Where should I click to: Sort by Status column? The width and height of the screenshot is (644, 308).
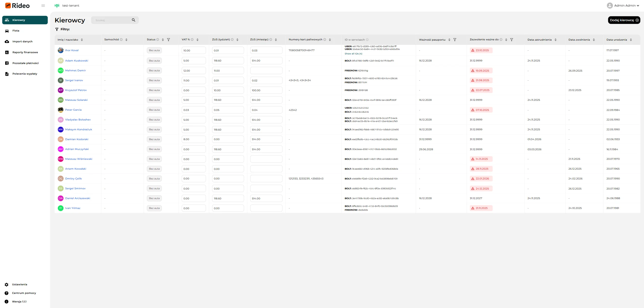click(x=163, y=40)
